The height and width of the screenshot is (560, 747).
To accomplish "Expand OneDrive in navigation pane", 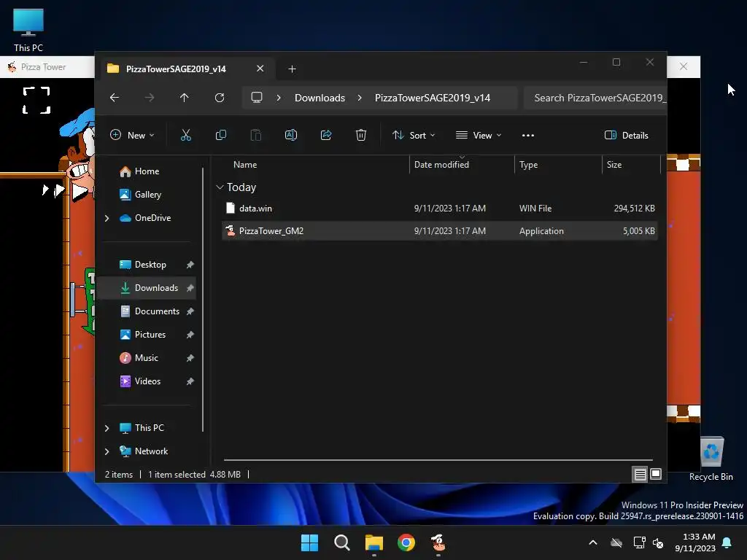I will (x=107, y=218).
